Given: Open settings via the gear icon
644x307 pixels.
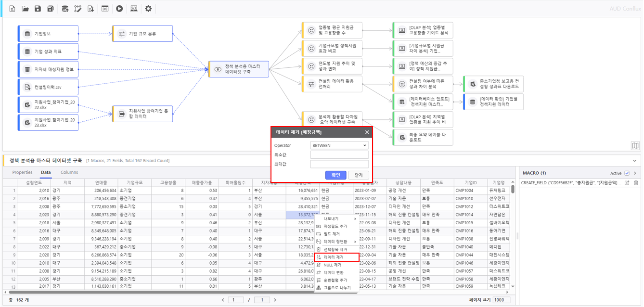Looking at the screenshot, I should 148,9.
